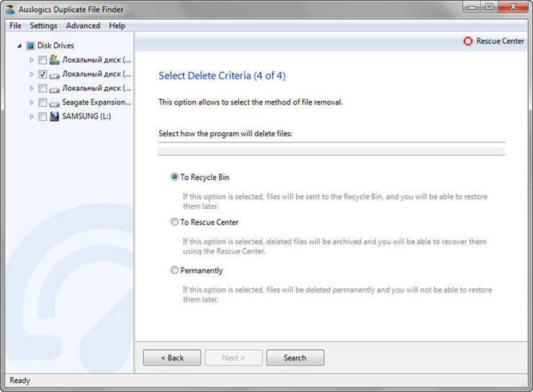The image size is (533, 392).
Task: Click the Seagate Expansion drive icon
Action: click(x=55, y=102)
